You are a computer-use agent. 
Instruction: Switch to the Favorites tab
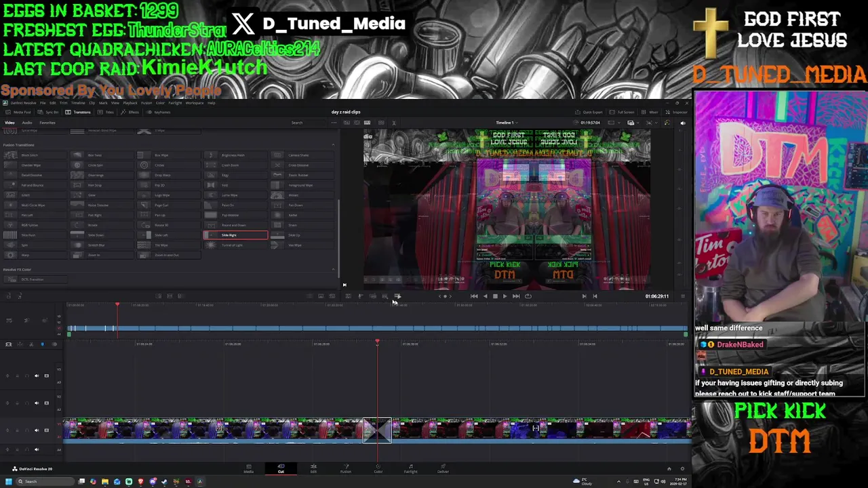coord(47,123)
